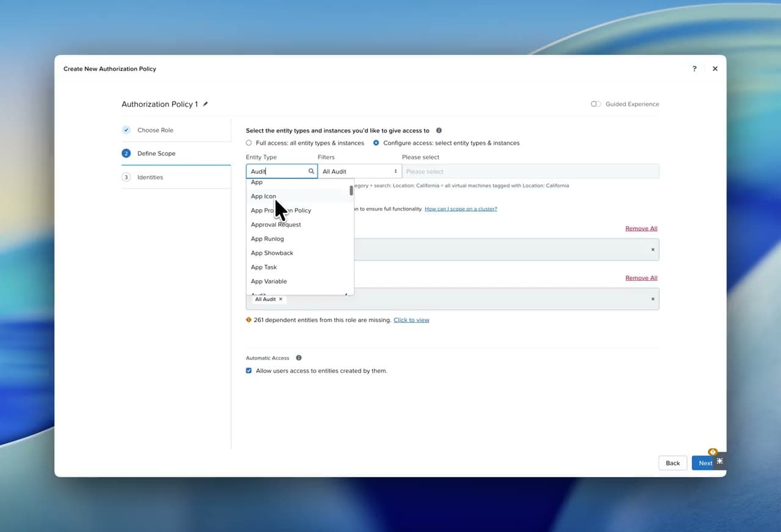The width and height of the screenshot is (781, 532).
Task: Click the Automatic Access info icon
Action: pos(299,358)
